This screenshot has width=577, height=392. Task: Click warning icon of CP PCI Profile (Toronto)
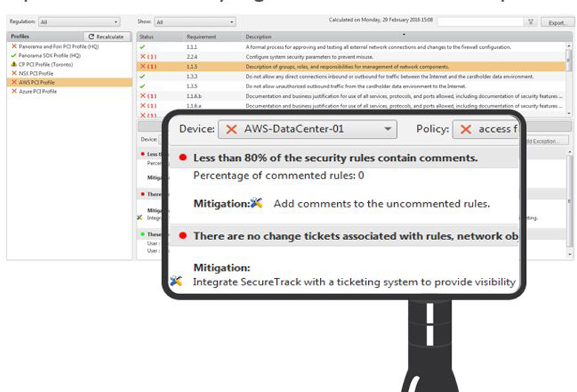tap(14, 64)
